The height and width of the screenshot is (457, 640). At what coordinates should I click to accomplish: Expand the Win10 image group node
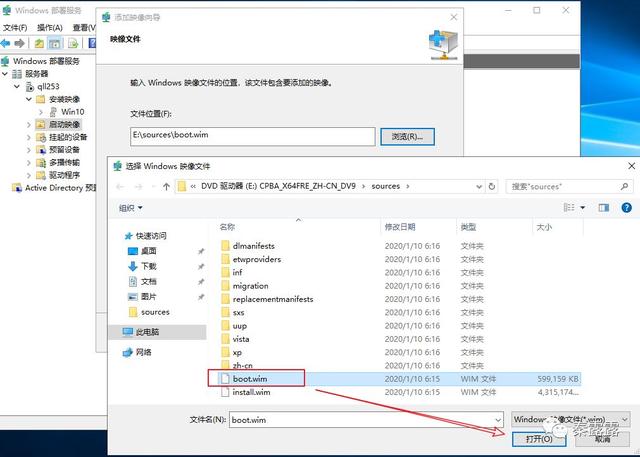[41, 112]
